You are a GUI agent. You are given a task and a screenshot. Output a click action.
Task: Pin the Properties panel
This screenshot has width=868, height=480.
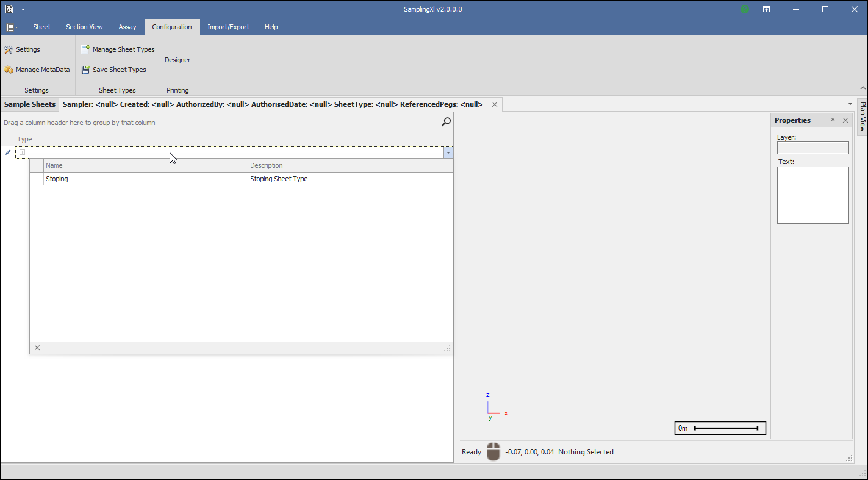[833, 120]
